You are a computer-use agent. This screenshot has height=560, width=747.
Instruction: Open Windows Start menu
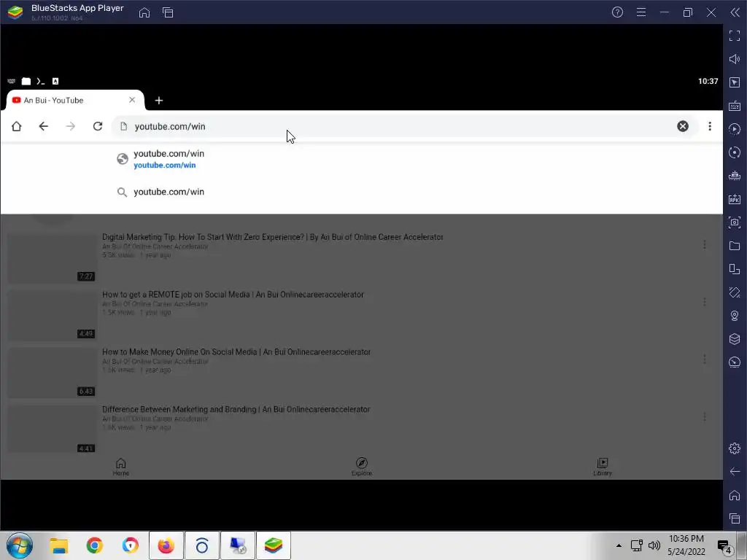(x=20, y=545)
